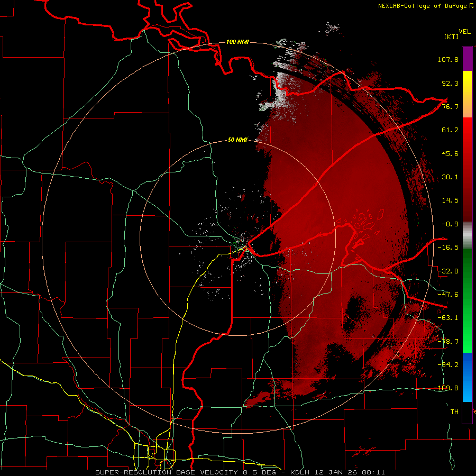Click the [KT] units label

tap(451, 36)
